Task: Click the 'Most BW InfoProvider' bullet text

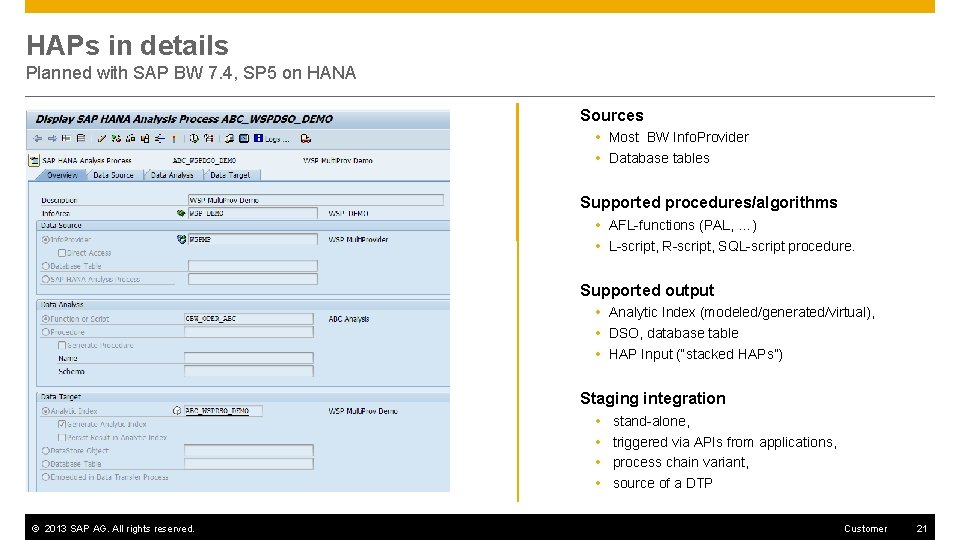Action: pyautogui.click(x=678, y=137)
